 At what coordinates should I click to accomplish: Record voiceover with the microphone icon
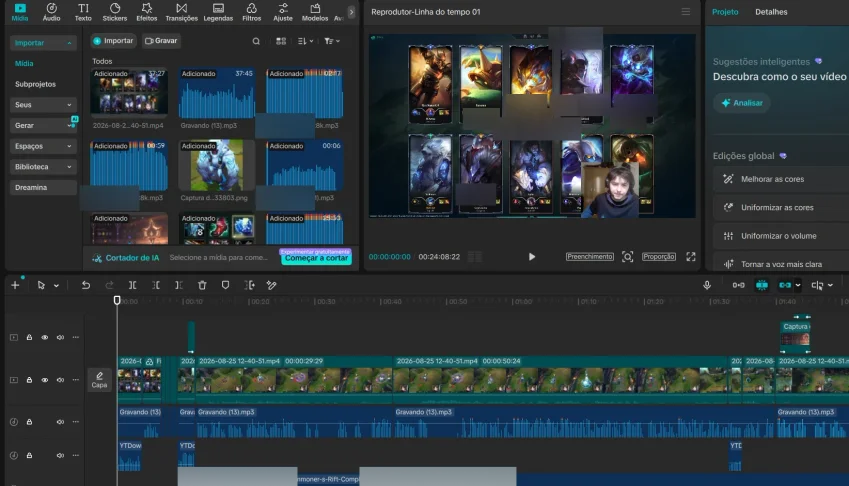(707, 285)
